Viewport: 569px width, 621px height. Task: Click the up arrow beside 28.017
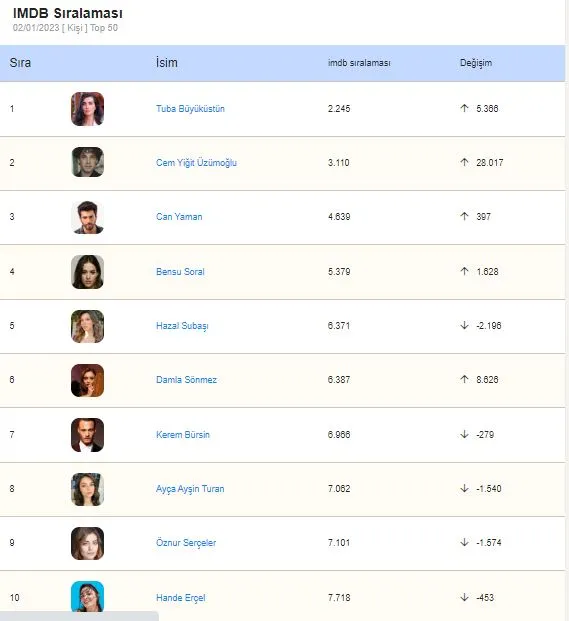(x=464, y=162)
